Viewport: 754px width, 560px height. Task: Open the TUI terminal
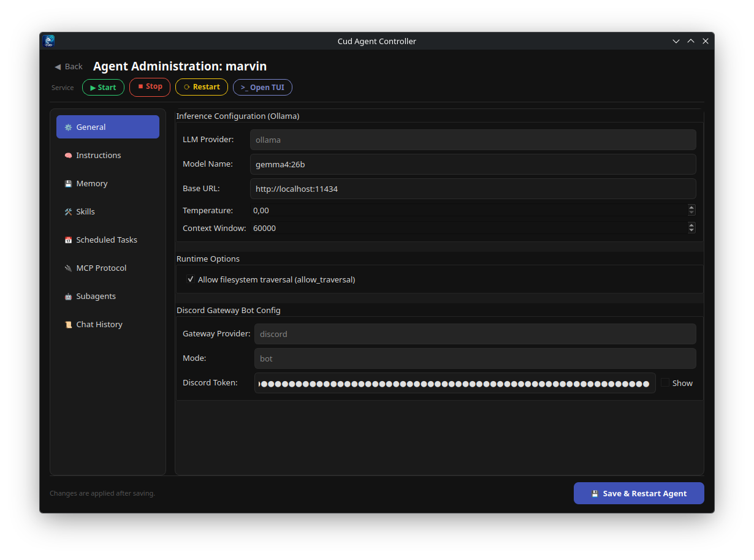[262, 87]
